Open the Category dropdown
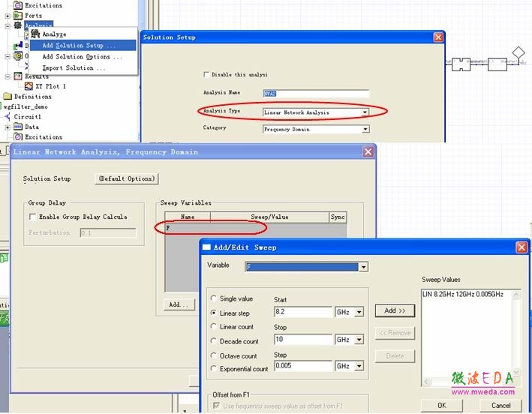 pyautogui.click(x=365, y=129)
